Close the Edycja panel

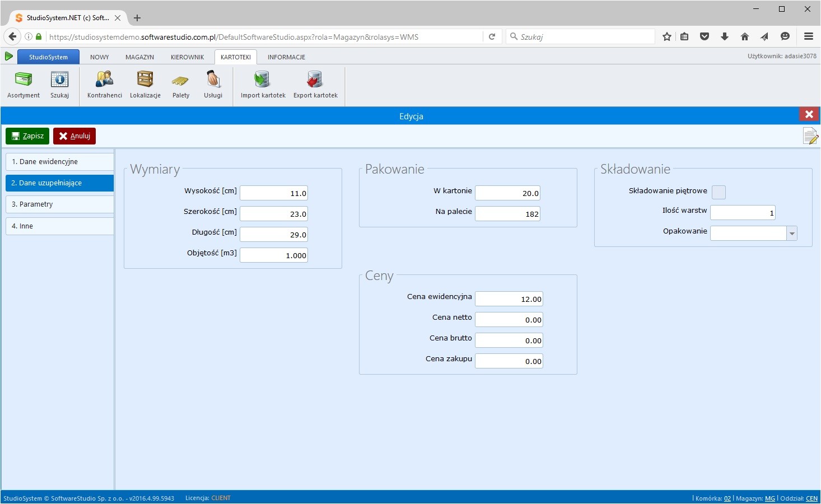click(809, 114)
